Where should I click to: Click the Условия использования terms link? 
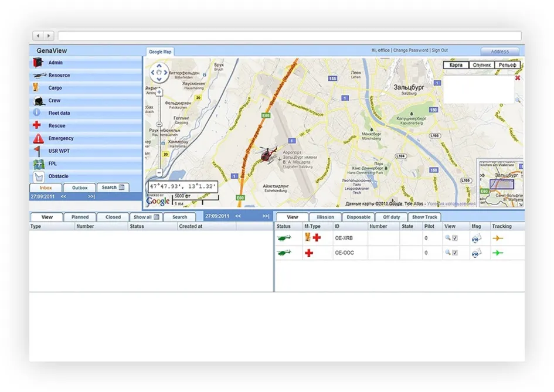click(x=451, y=204)
